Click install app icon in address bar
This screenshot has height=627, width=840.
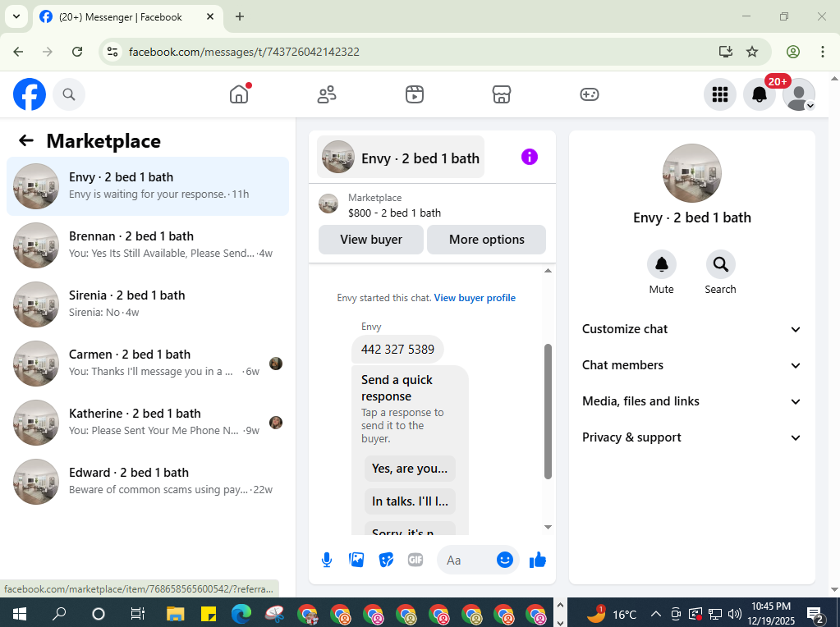click(x=725, y=52)
